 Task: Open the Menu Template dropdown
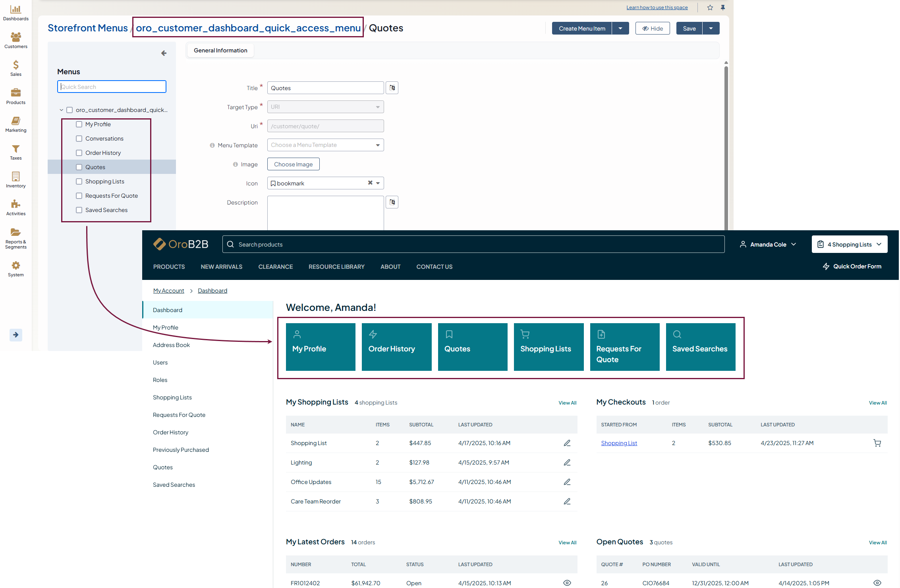tap(325, 145)
